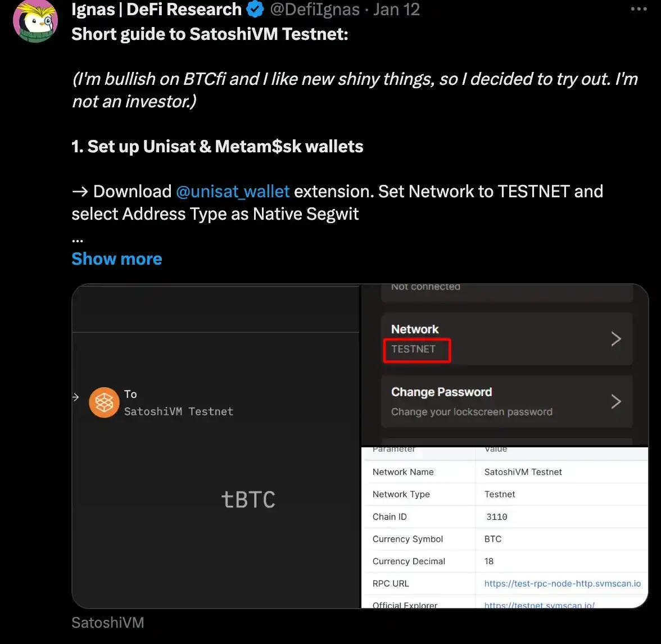
Task: Expand the Network setting chevron
Action: click(x=616, y=338)
